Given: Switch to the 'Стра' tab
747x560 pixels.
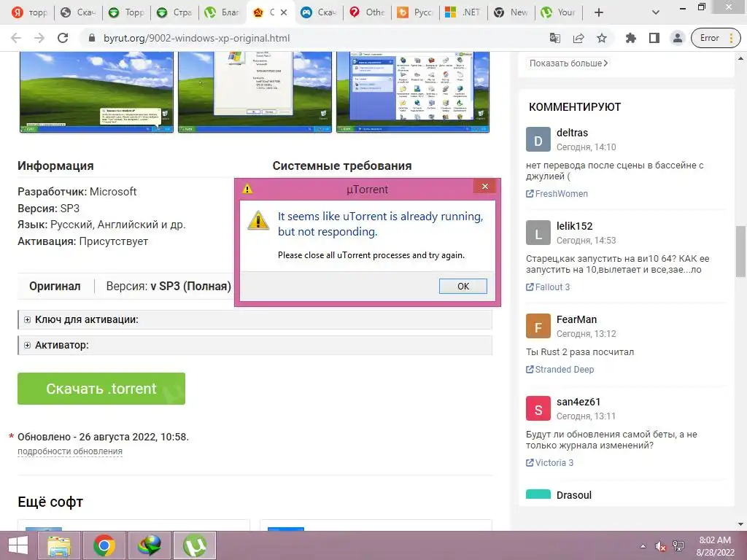Looking at the screenshot, I should point(174,12).
